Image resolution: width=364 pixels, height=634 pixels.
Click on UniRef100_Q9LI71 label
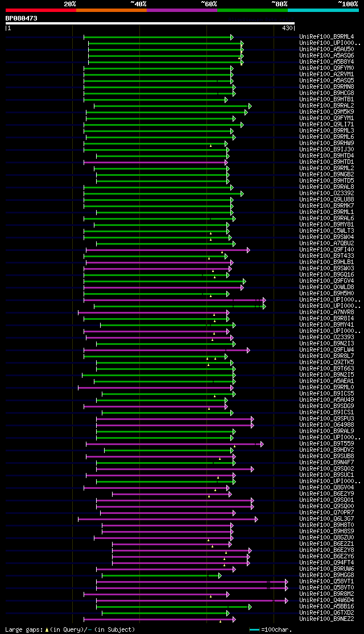coord(327,125)
